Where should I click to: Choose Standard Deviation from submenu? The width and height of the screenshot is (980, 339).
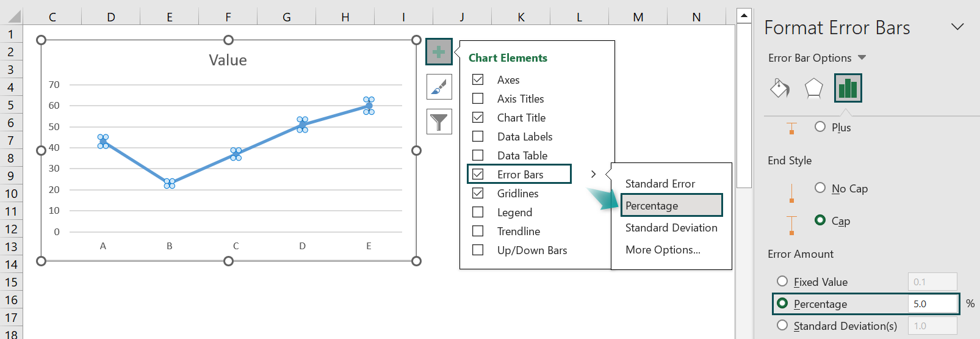671,228
